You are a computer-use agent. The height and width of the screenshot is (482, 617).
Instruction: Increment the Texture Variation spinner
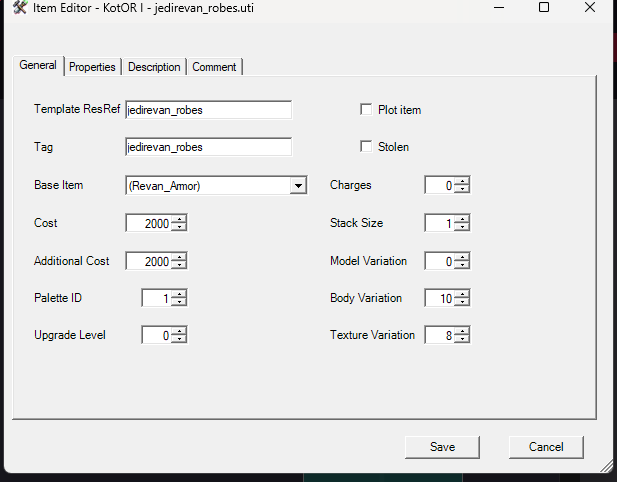(462, 331)
